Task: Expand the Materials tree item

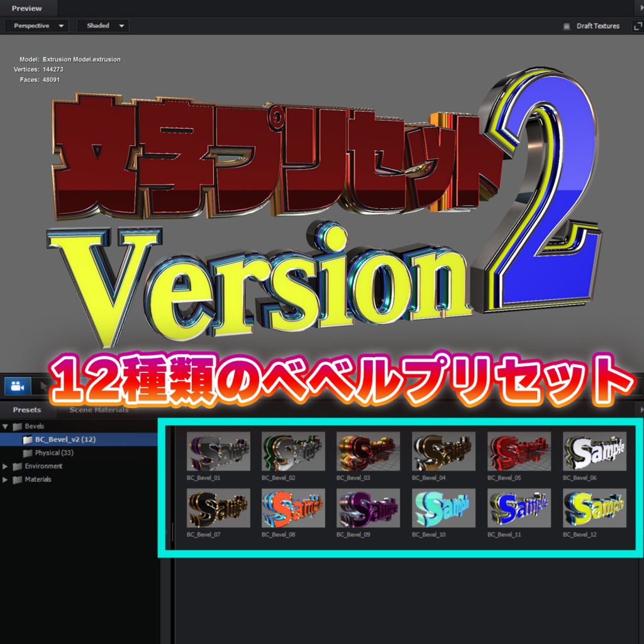Action: (5, 479)
